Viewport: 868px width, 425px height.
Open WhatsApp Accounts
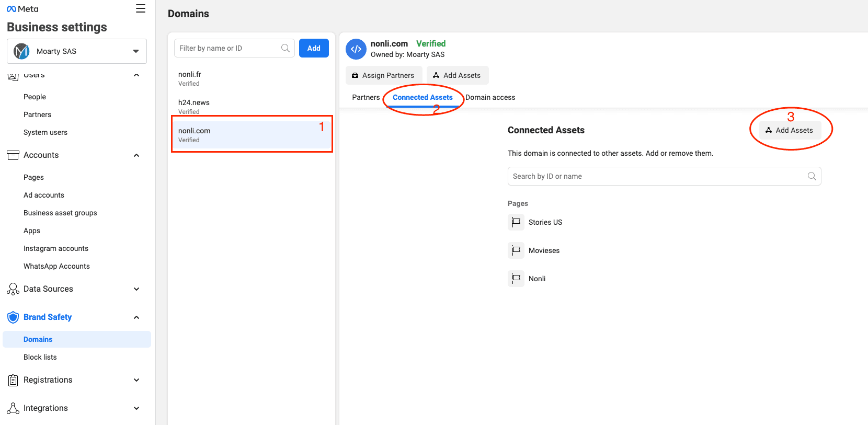click(56, 266)
